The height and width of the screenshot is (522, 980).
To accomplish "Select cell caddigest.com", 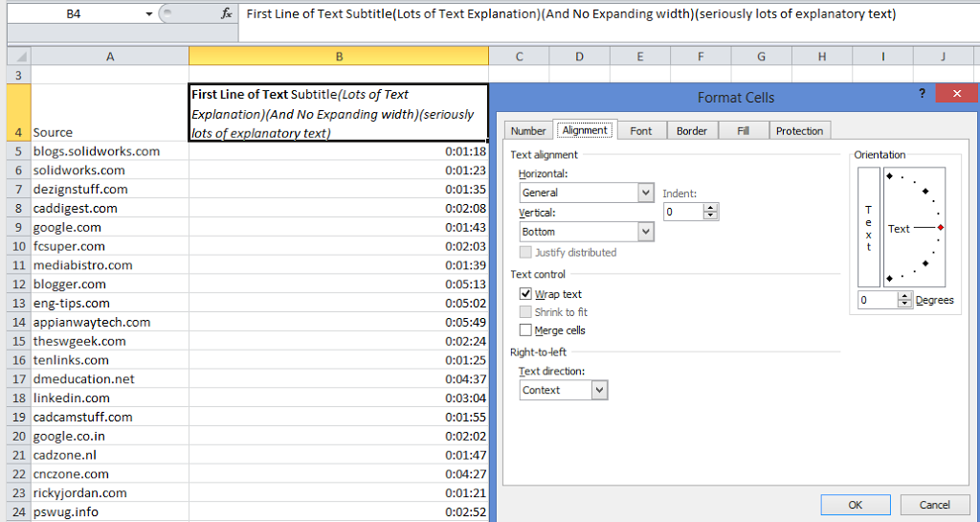I will click(x=110, y=208).
